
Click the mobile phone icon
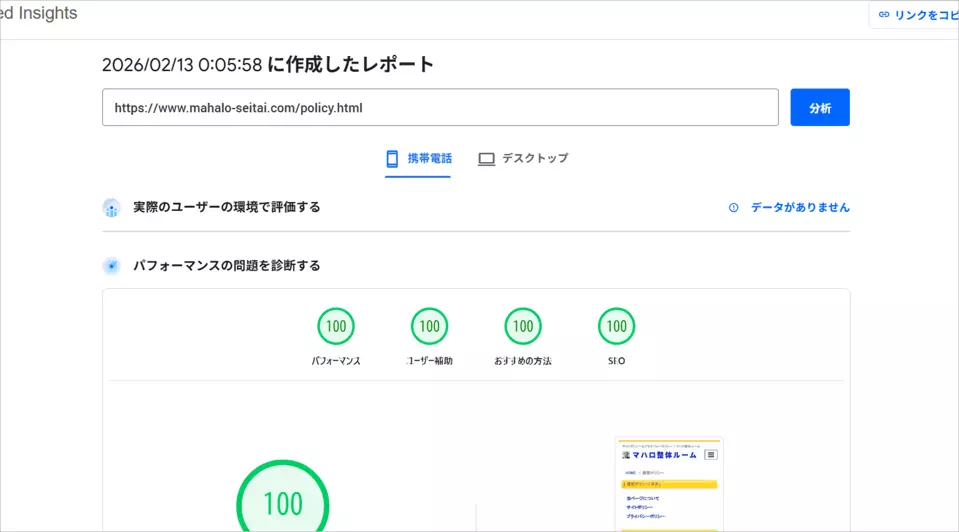pos(392,159)
